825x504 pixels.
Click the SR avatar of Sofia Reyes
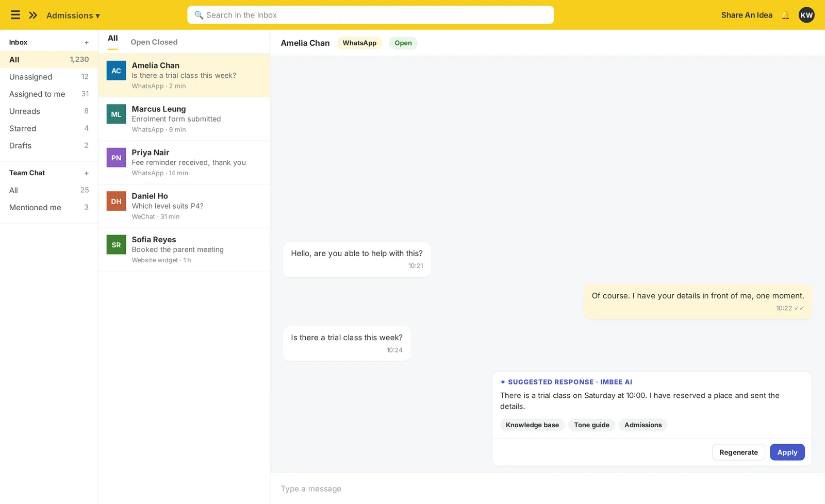tap(116, 245)
